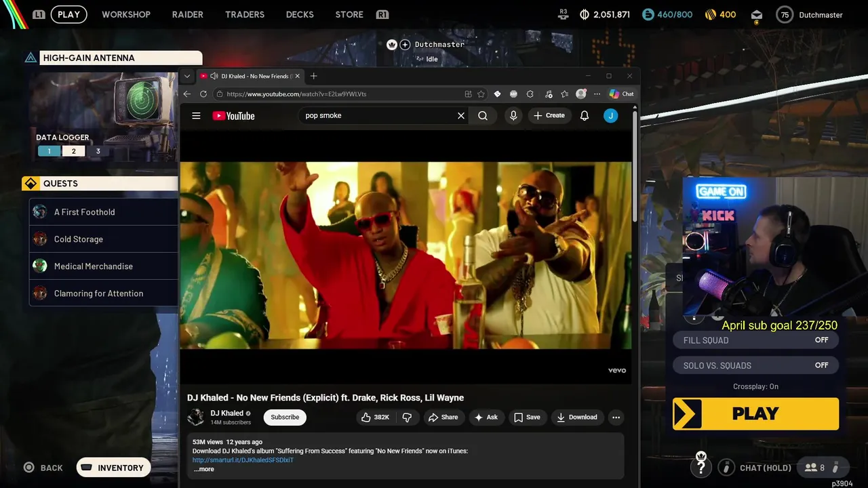Image resolution: width=868 pixels, height=488 pixels.
Task: Open DJ Khaled channel avatar
Action: click(x=197, y=417)
